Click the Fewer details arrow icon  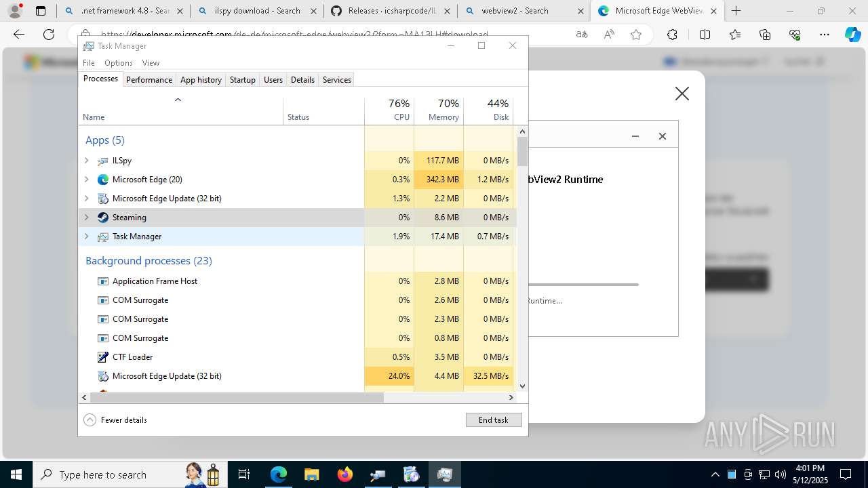[x=90, y=420]
